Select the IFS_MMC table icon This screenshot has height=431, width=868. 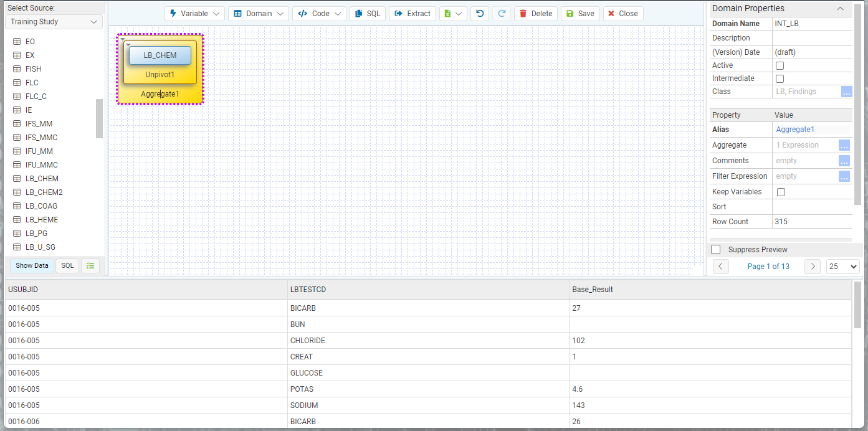(17, 138)
